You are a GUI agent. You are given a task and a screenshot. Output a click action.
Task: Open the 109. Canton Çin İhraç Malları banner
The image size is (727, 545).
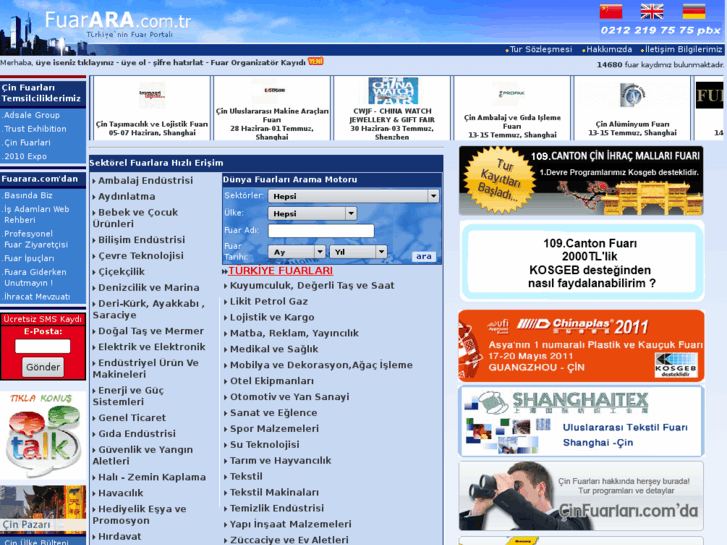point(581,180)
